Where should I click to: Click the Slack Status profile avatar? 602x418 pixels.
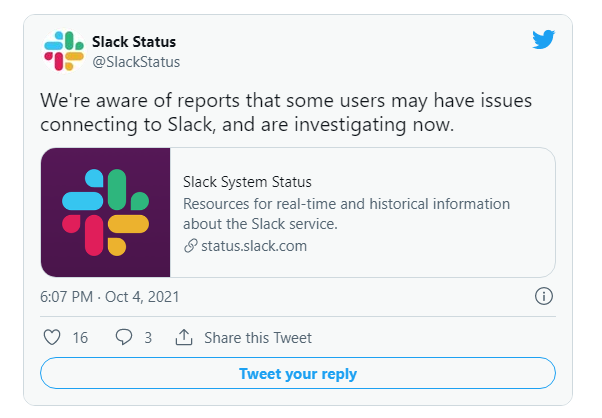click(x=64, y=52)
